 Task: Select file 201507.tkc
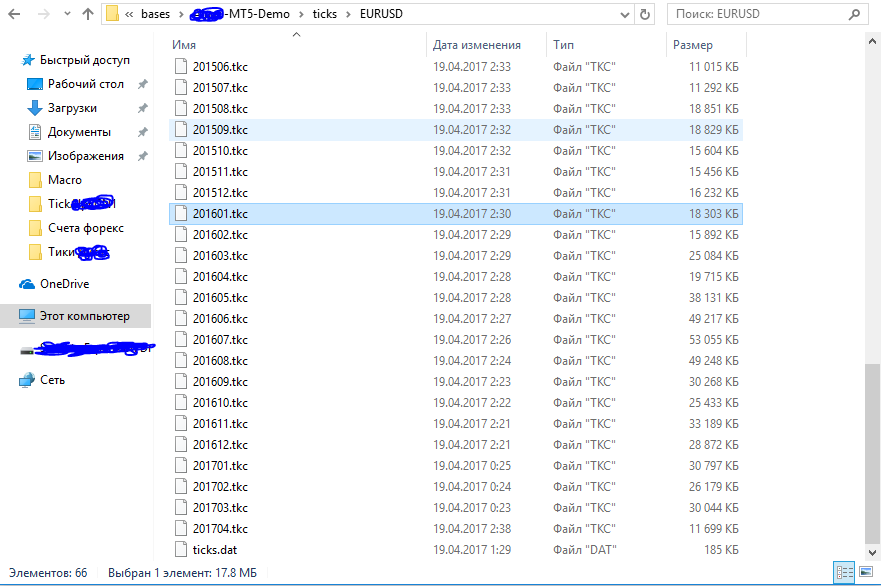point(456,88)
